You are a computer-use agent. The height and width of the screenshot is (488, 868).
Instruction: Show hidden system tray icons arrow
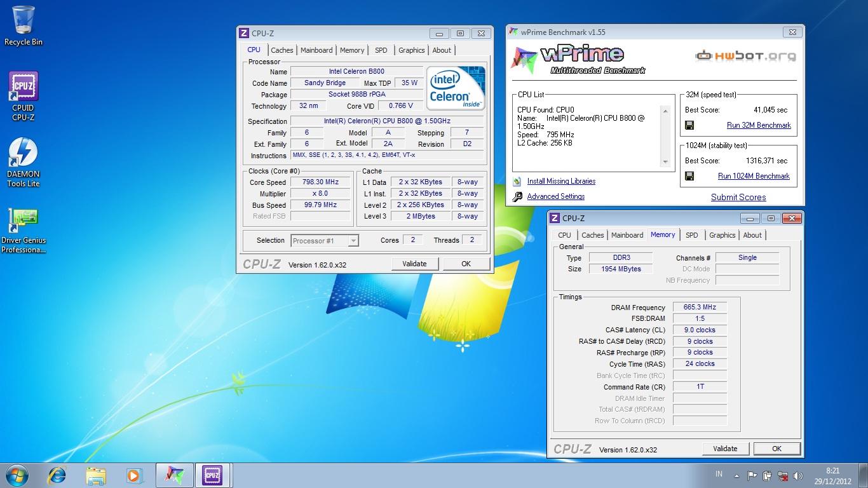coord(737,475)
